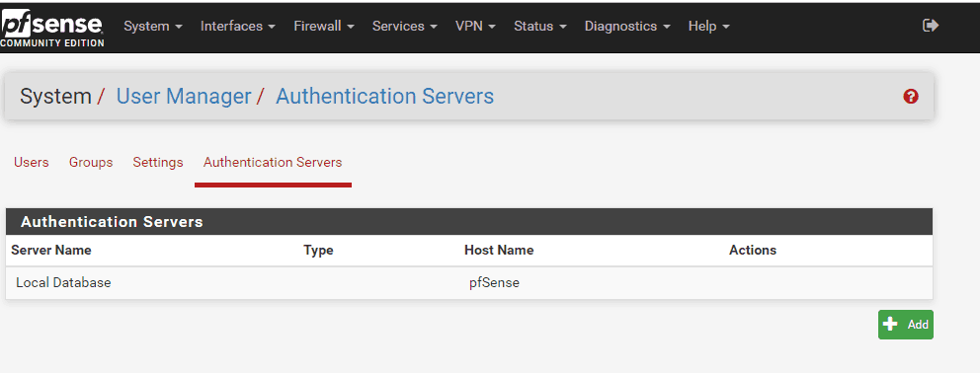This screenshot has height=373, width=980.
Task: Click the Server Name column header
Action: [x=51, y=250]
